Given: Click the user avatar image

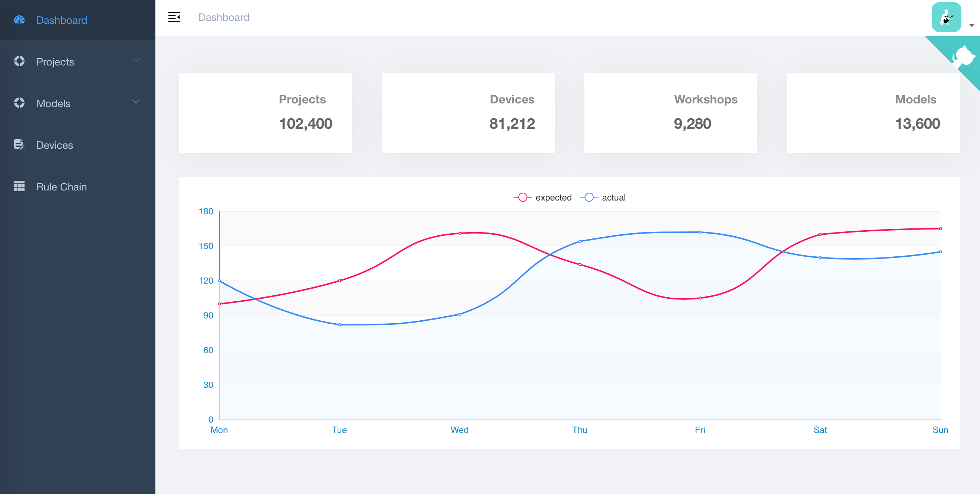Looking at the screenshot, I should [946, 17].
